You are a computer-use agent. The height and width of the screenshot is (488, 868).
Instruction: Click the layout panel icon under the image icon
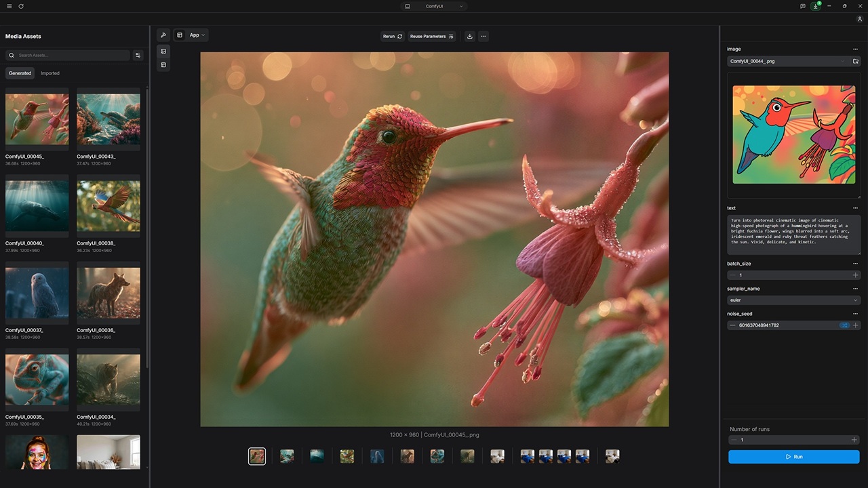tap(163, 65)
